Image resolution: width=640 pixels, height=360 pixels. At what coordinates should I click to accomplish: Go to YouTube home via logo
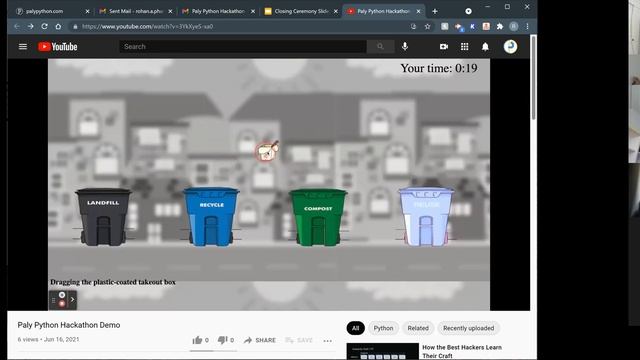tap(58, 47)
